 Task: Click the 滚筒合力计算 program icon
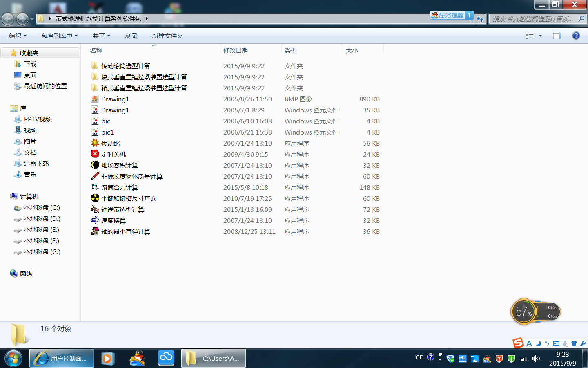(x=95, y=187)
